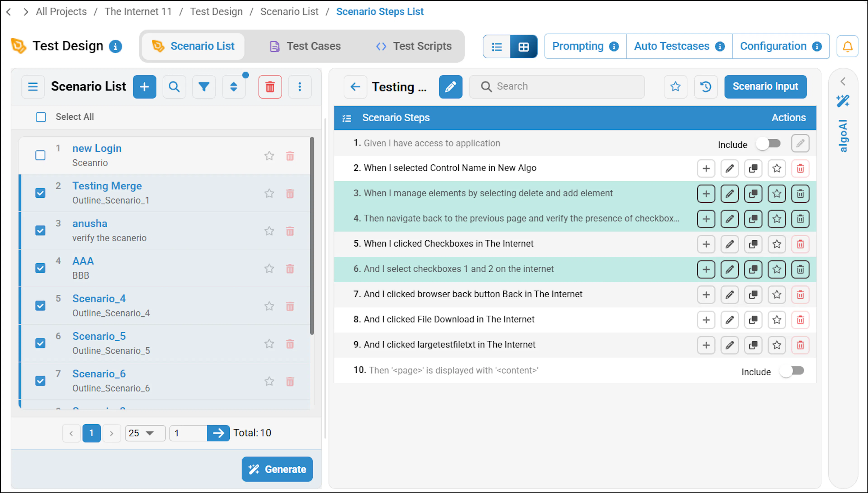Uncheck the Scenario_4 checkbox
This screenshot has height=493, width=868.
(40, 306)
